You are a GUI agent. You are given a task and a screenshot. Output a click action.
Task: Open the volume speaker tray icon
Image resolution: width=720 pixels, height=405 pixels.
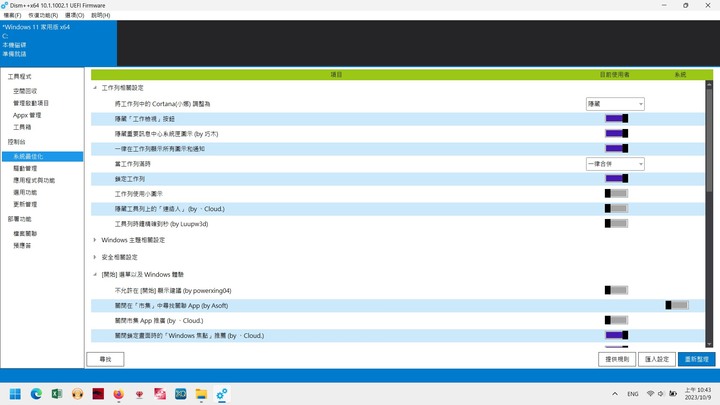coord(661,394)
